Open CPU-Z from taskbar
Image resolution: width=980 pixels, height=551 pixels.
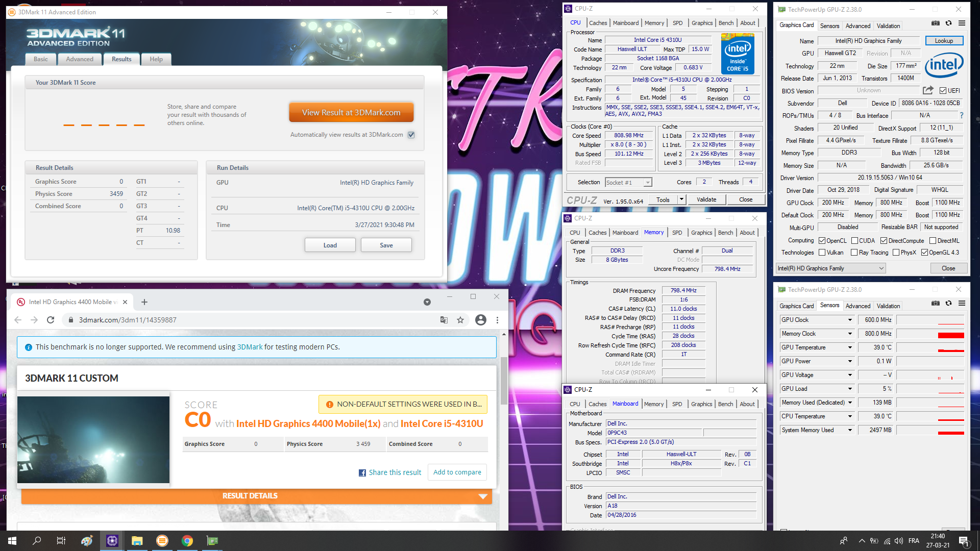tap(112, 541)
